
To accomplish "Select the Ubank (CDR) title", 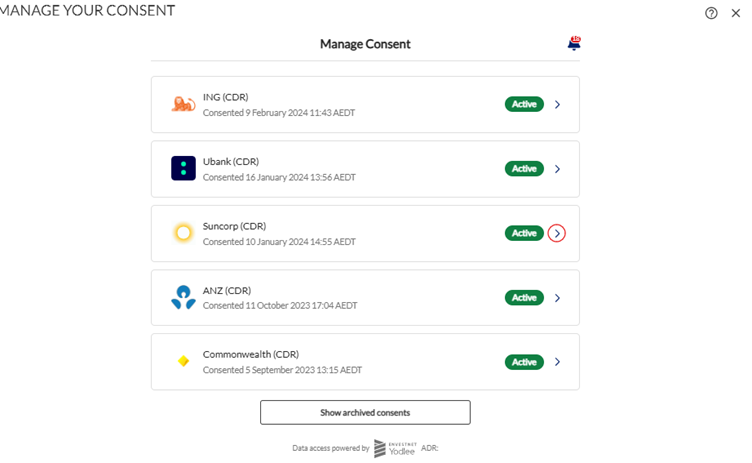I will 231,162.
